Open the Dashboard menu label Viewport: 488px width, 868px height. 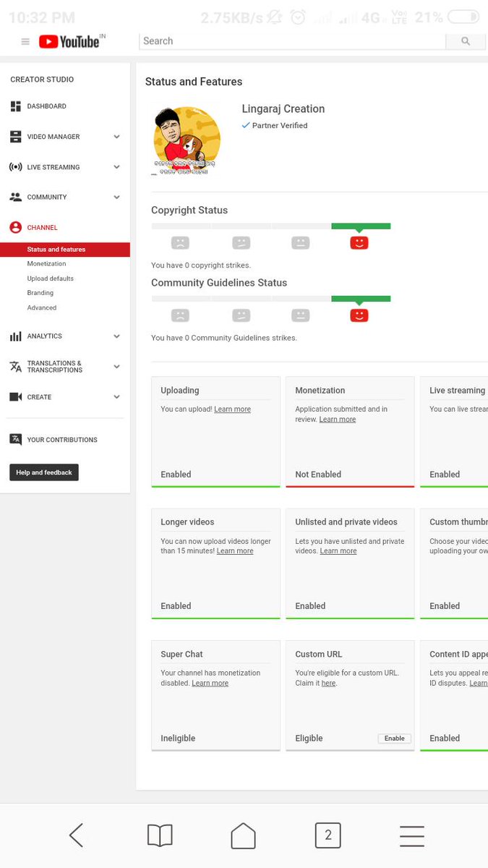pyautogui.click(x=47, y=106)
